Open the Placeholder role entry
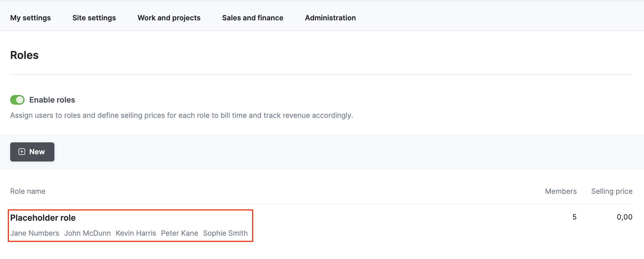Screen dimensions: 644x259 coord(43,218)
